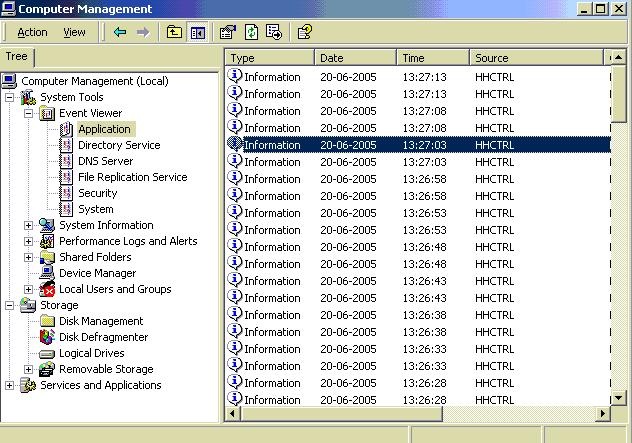This screenshot has width=632, height=443.
Task: Collapse the System Tools node
Action: click(10, 97)
